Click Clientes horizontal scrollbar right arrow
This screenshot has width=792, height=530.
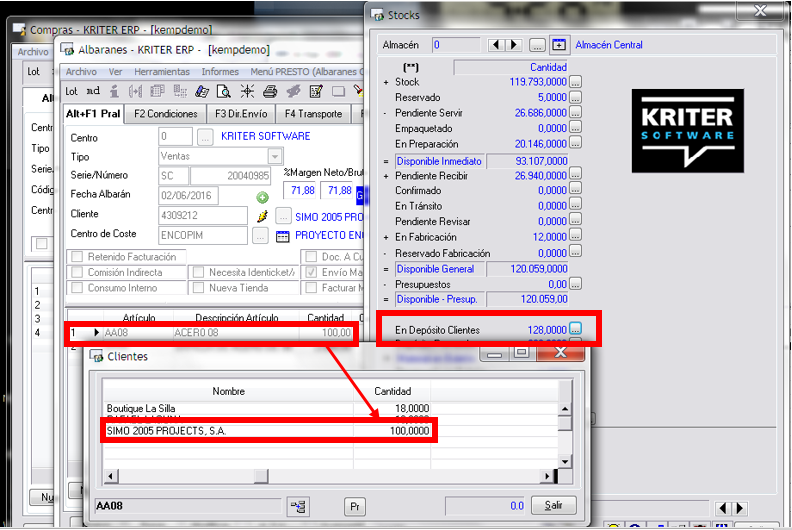547,476
